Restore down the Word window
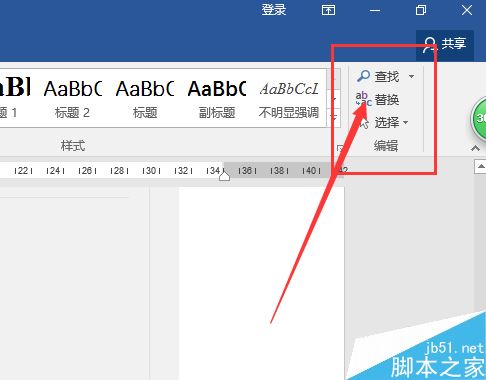Screen dimensions: 486x380 [421, 10]
